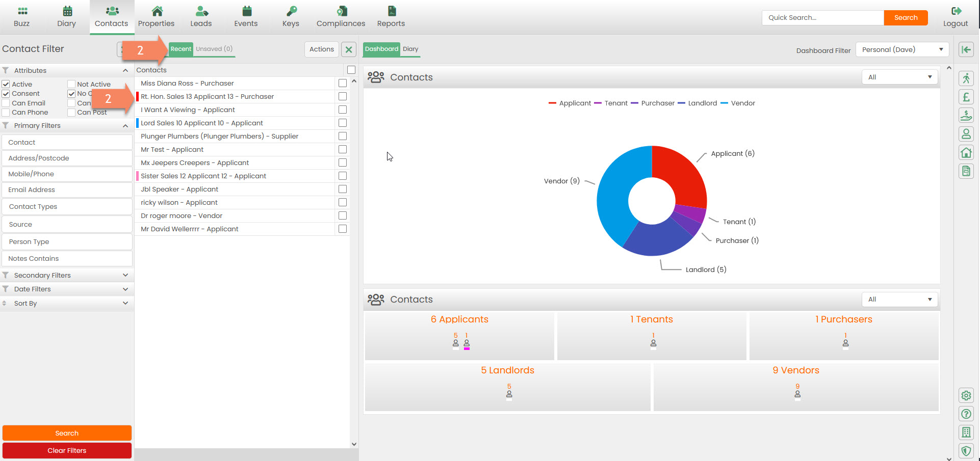Image resolution: width=980 pixels, height=461 pixels.
Task: Collapse panel using the arrow-to-bar icon
Action: (966, 49)
